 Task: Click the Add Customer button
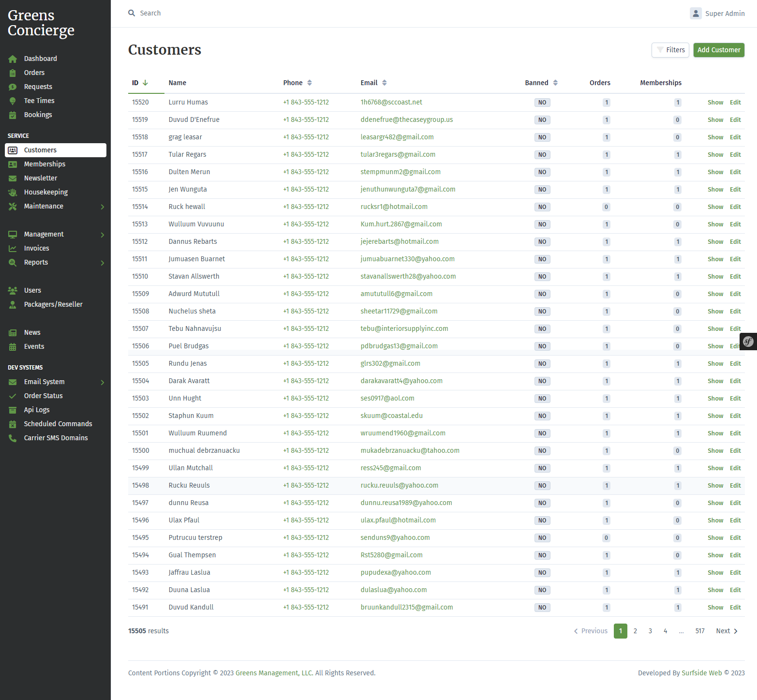(719, 50)
